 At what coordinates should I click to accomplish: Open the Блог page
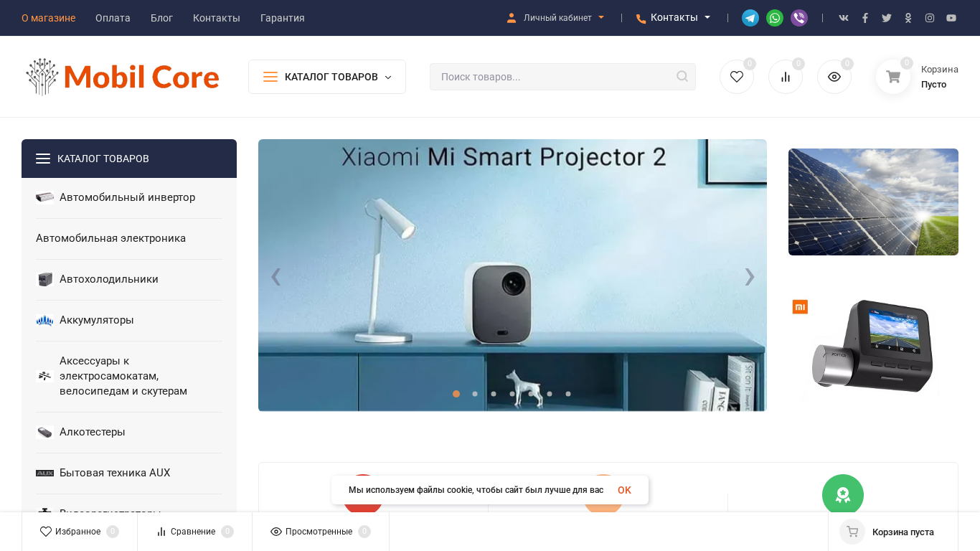(161, 18)
